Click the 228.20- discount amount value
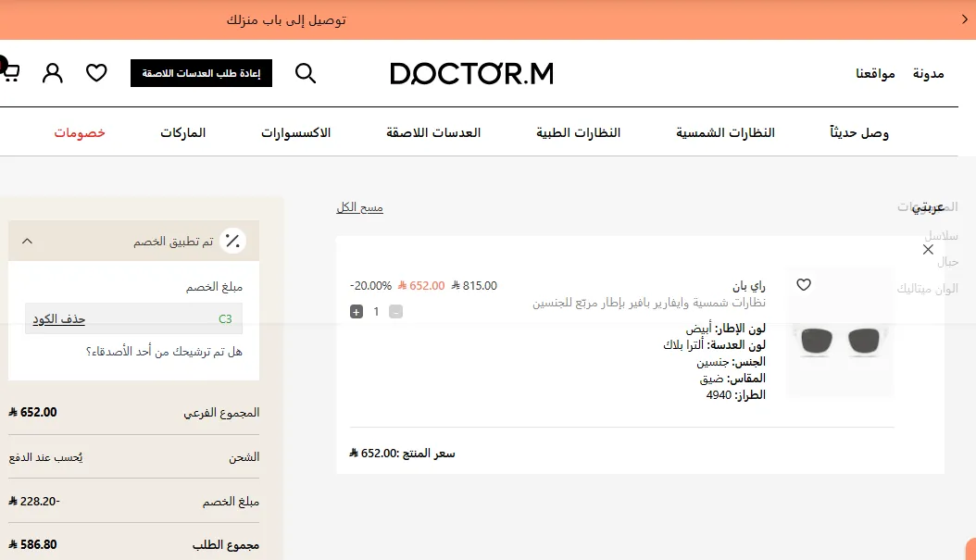Screen dimensions: 976x560 point(34,501)
